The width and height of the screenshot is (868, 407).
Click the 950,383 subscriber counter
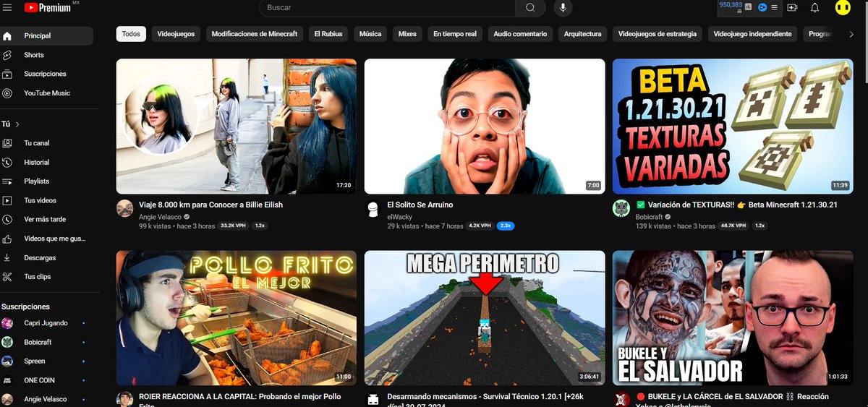coord(730,5)
